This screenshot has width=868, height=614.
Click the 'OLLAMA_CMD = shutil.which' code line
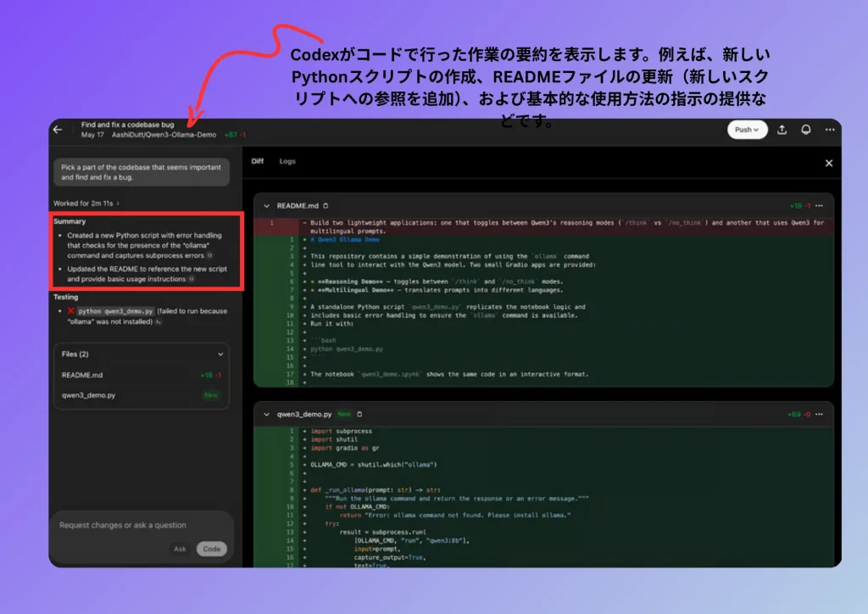pyautogui.click(x=374, y=465)
